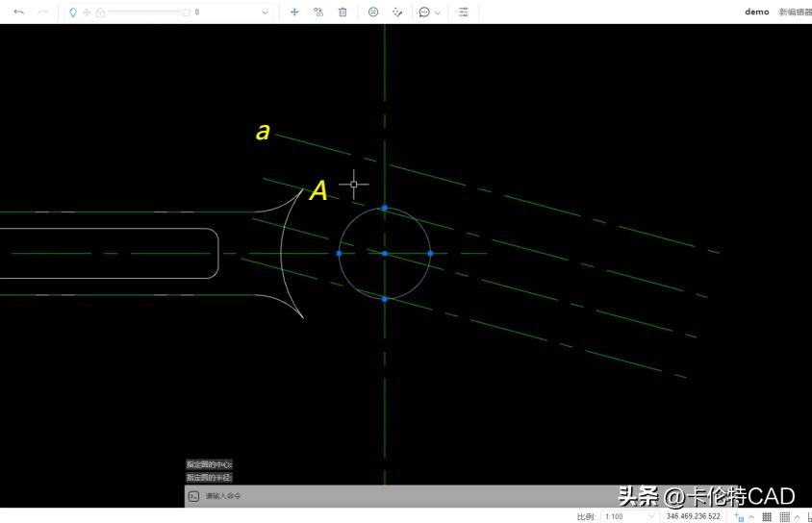The height and width of the screenshot is (523, 812).
Task: Click the coordinates readout 346.469,236.522
Action: 693,516
